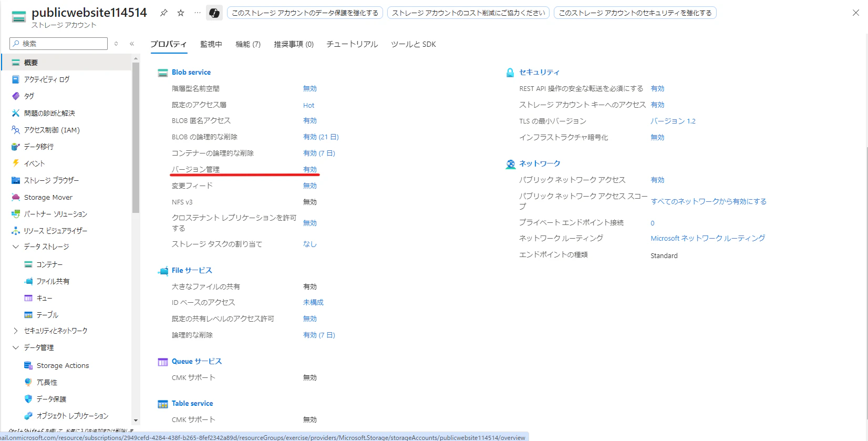Open 問題の診断と解決 wrench icon
Viewport: 868px width, 441px height.
tap(16, 113)
